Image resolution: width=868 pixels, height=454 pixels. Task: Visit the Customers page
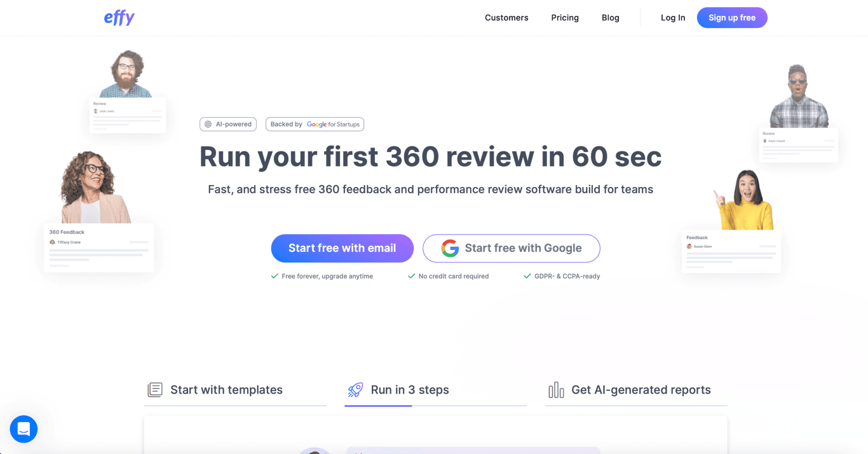[506, 17]
